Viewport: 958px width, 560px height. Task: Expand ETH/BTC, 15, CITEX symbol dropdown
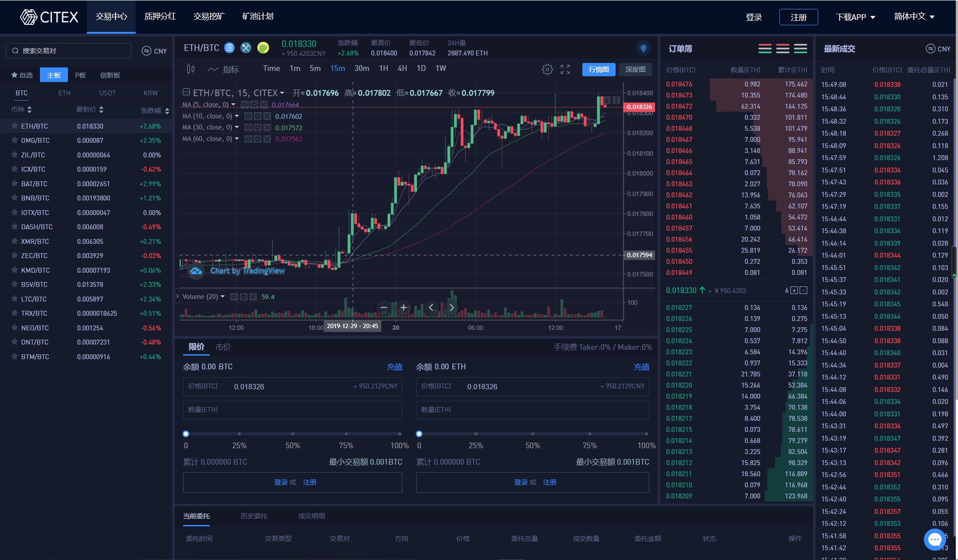pyautogui.click(x=282, y=93)
